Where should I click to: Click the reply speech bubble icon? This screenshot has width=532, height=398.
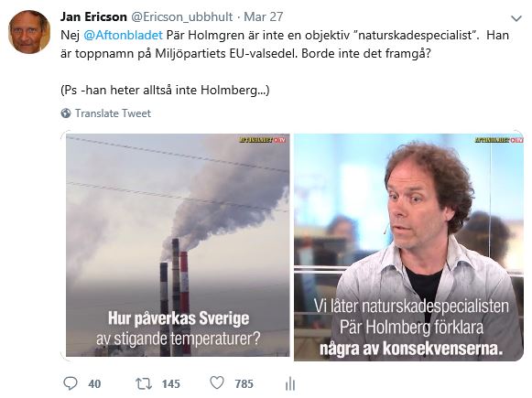pyautogui.click(x=71, y=383)
